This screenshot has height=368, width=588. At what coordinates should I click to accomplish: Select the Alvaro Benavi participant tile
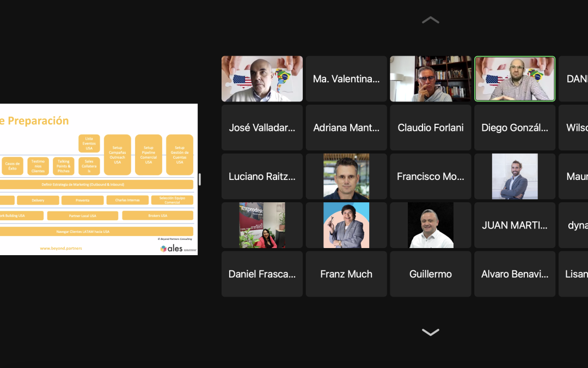click(514, 274)
